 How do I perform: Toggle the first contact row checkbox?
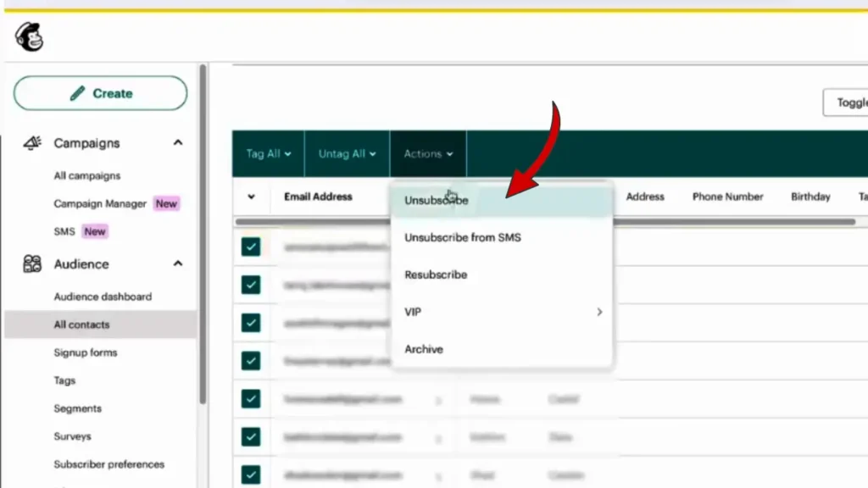[251, 247]
